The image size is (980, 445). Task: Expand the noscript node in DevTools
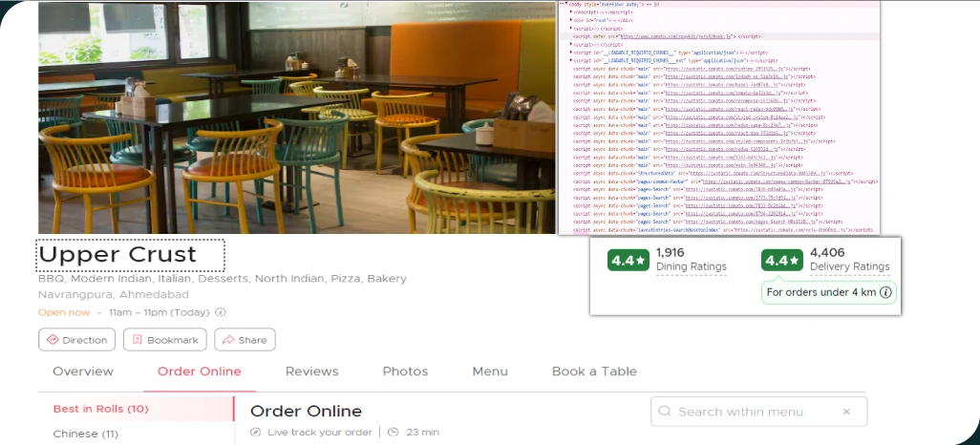pos(571,11)
